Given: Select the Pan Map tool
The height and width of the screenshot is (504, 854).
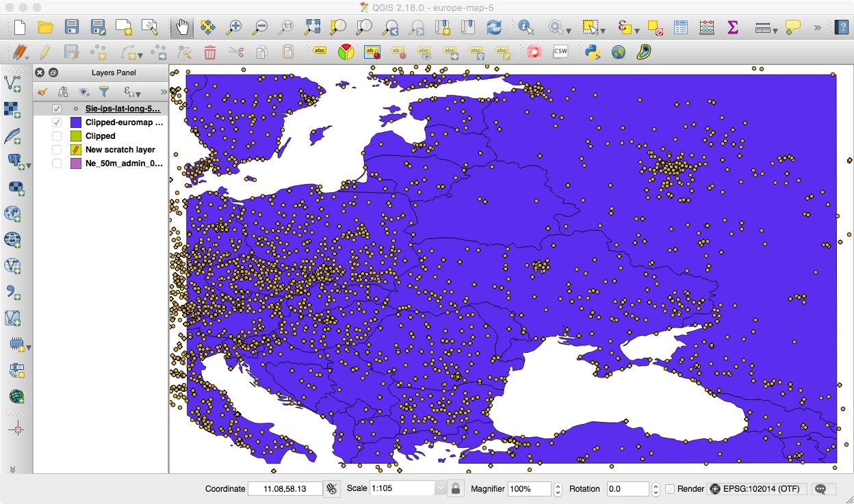Looking at the screenshot, I should click(182, 29).
